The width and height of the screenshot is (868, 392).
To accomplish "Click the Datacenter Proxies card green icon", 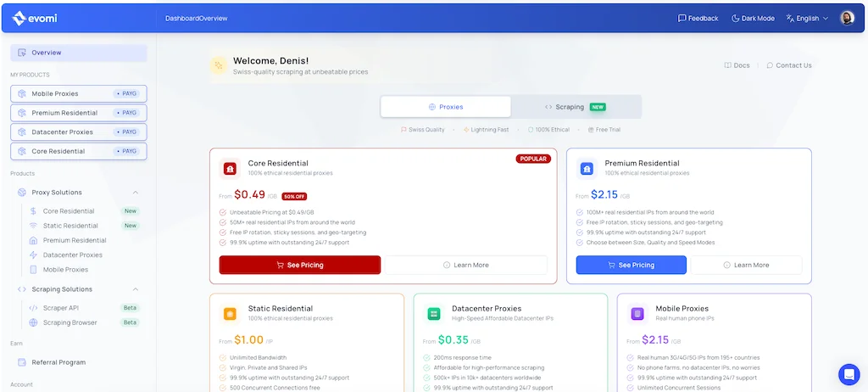I will coord(434,314).
